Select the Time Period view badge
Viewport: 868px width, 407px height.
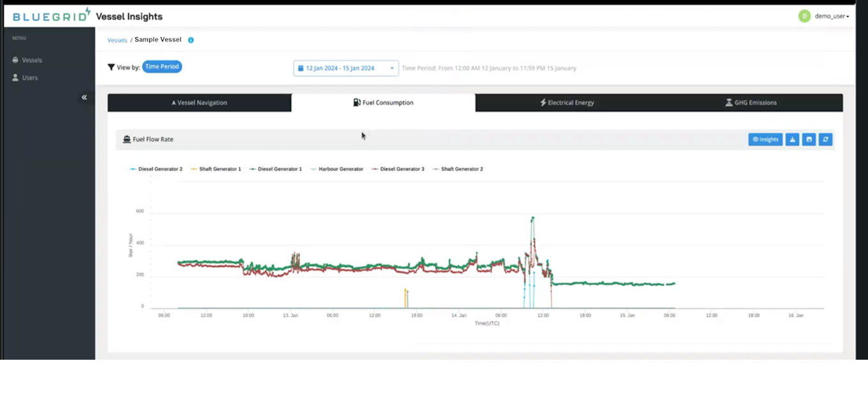[162, 66]
